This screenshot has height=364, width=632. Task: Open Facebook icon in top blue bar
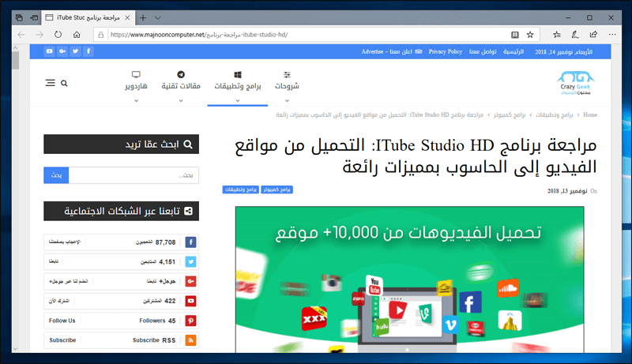(88, 51)
